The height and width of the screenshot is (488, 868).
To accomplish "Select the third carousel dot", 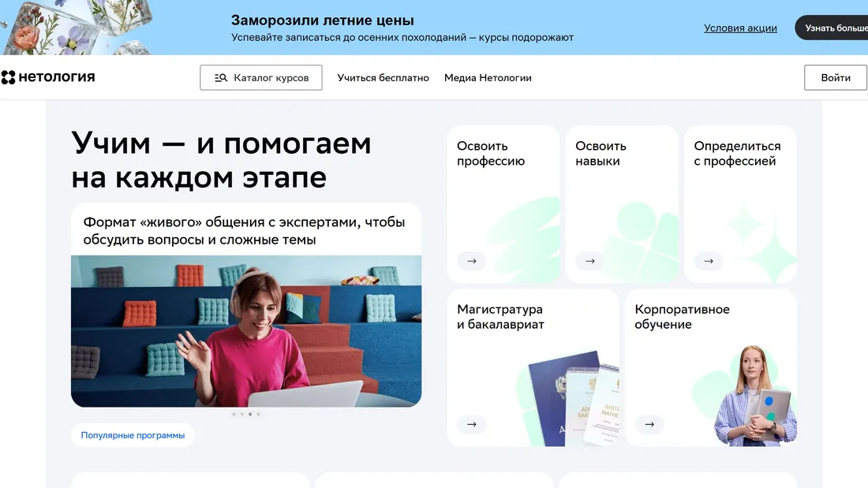I will [250, 412].
